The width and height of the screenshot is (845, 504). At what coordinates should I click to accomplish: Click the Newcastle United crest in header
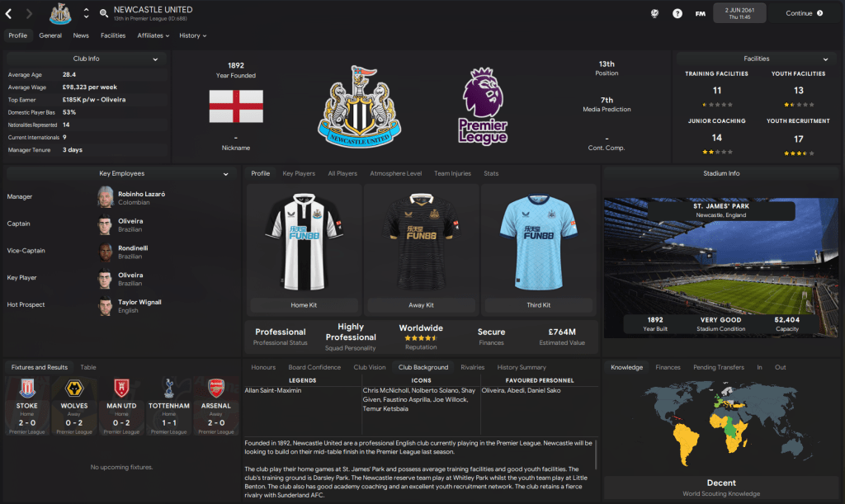pyautogui.click(x=60, y=13)
